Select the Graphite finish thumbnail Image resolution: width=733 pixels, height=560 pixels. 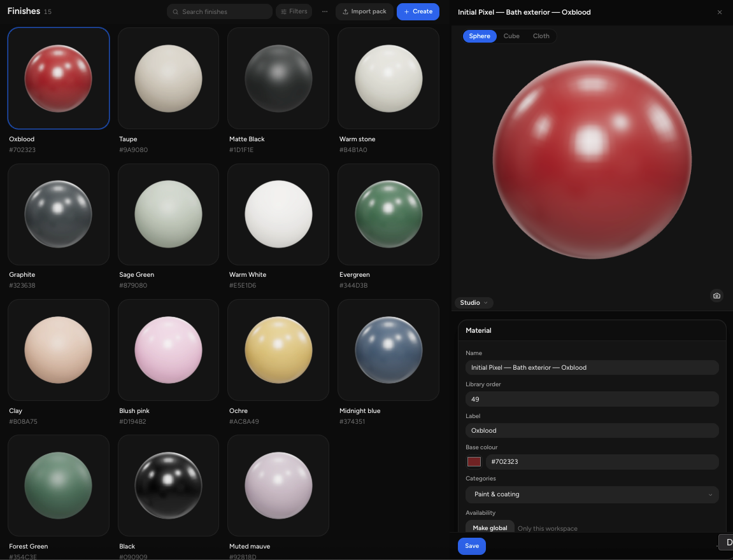click(59, 214)
